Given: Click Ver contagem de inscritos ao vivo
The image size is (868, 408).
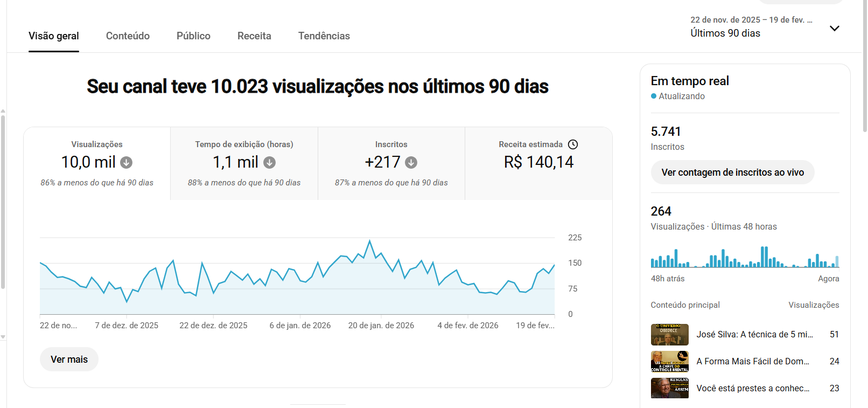Looking at the screenshot, I should [732, 172].
